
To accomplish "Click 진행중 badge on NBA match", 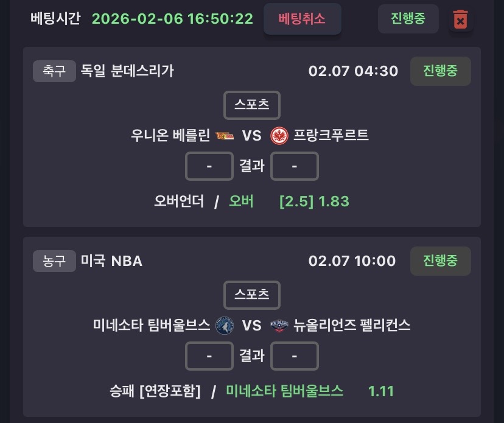I will [x=440, y=261].
